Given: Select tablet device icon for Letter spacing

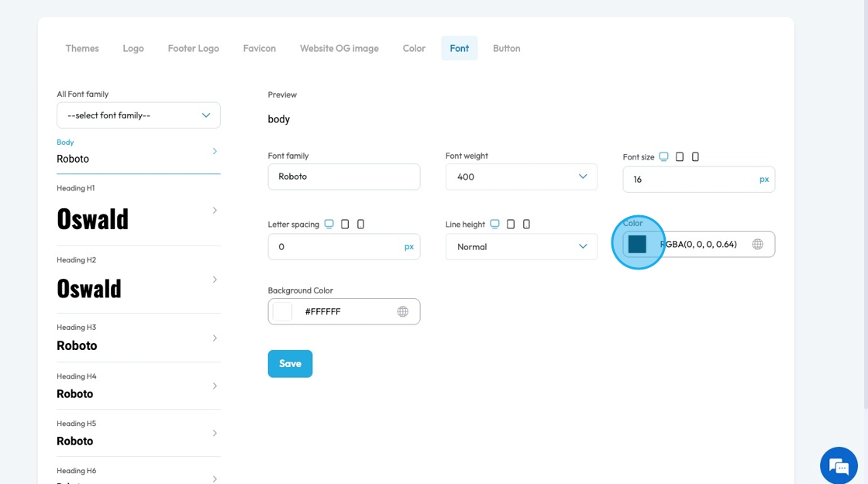Looking at the screenshot, I should click(x=345, y=224).
